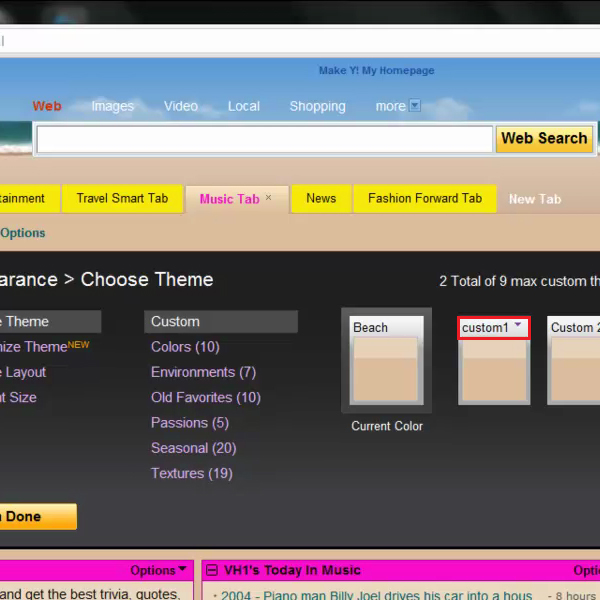The height and width of the screenshot is (600, 600).
Task: Open the Fashion Forward Tab
Action: [x=425, y=198]
